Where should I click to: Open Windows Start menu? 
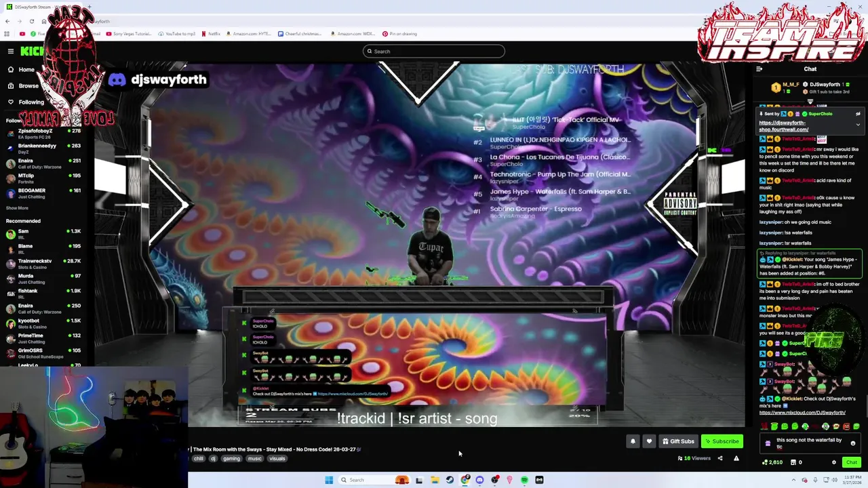point(329,480)
